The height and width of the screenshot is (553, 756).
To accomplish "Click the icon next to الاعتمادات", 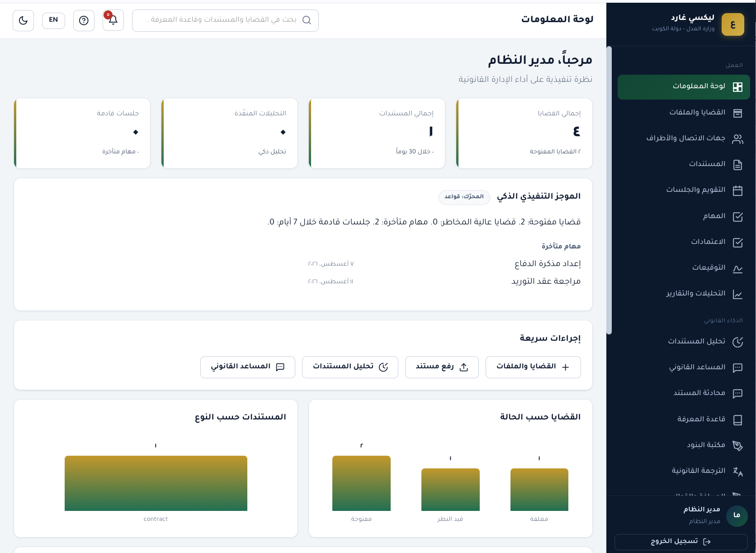I will 737,243.
